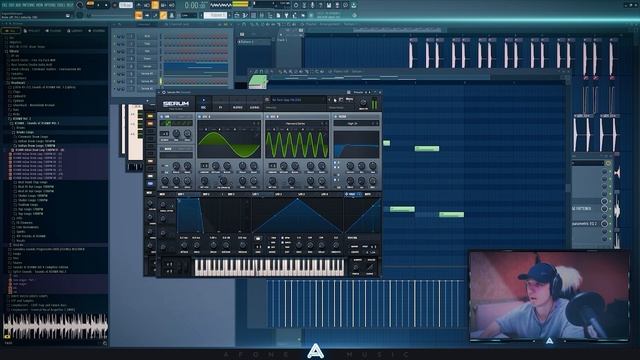This screenshot has height=360, width=640.
Task: Click the VELO modulation source
Action: 352,194
